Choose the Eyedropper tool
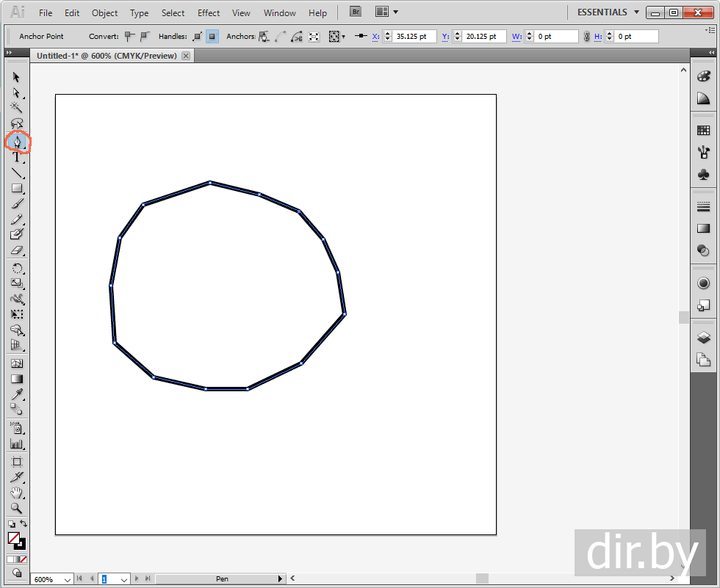Screen dimensions: 720x588 tap(17, 395)
